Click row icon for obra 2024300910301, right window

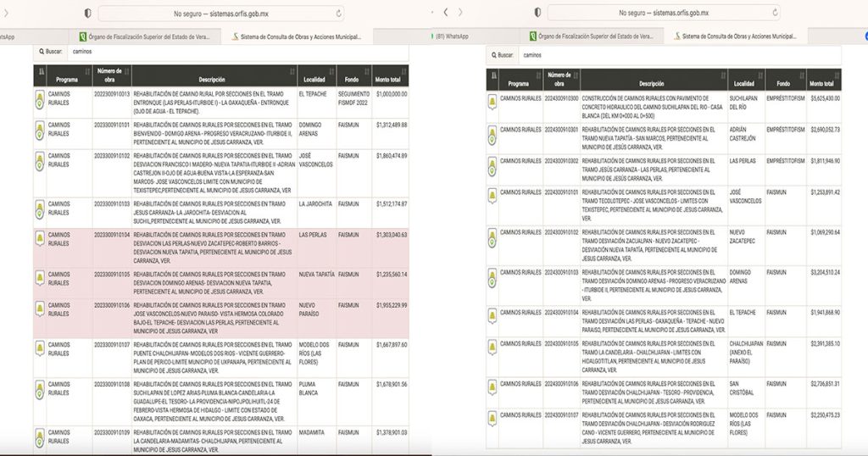click(x=492, y=136)
